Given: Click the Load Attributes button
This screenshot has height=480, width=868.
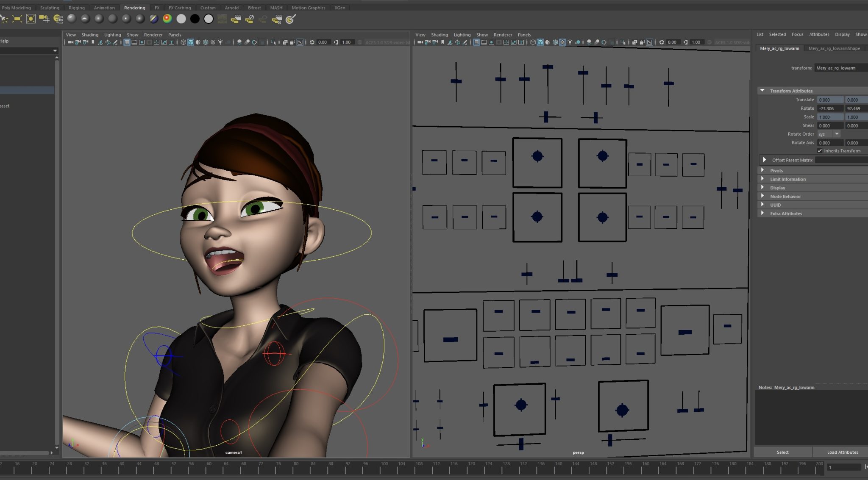Looking at the screenshot, I should coord(842,452).
